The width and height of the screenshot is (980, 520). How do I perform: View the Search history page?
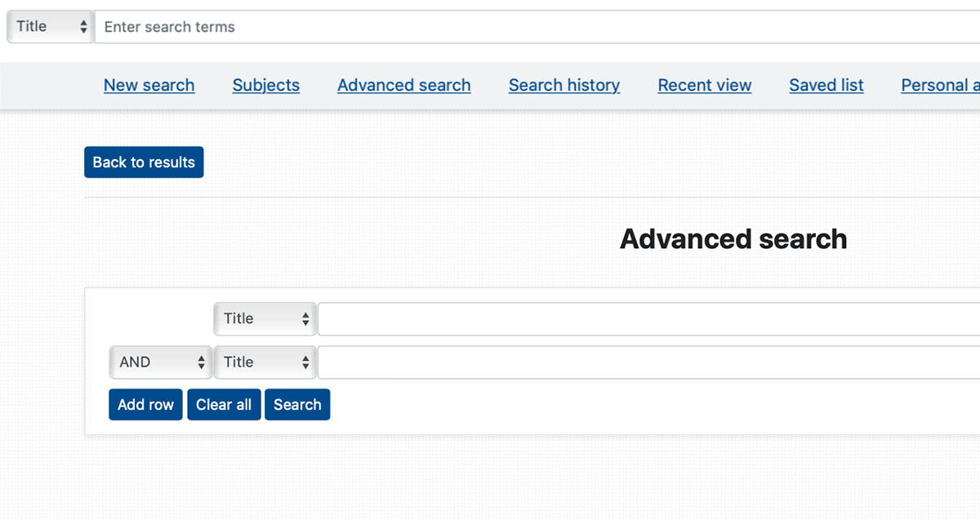564,85
